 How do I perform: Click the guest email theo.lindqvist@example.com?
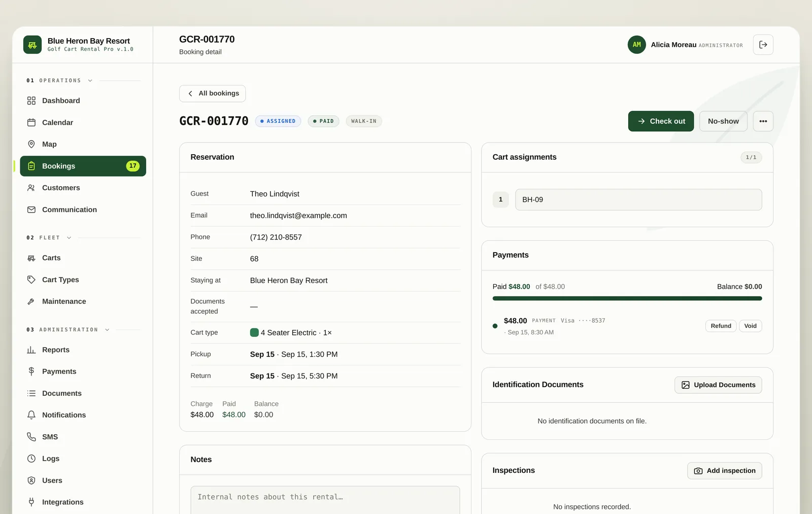coord(298,216)
